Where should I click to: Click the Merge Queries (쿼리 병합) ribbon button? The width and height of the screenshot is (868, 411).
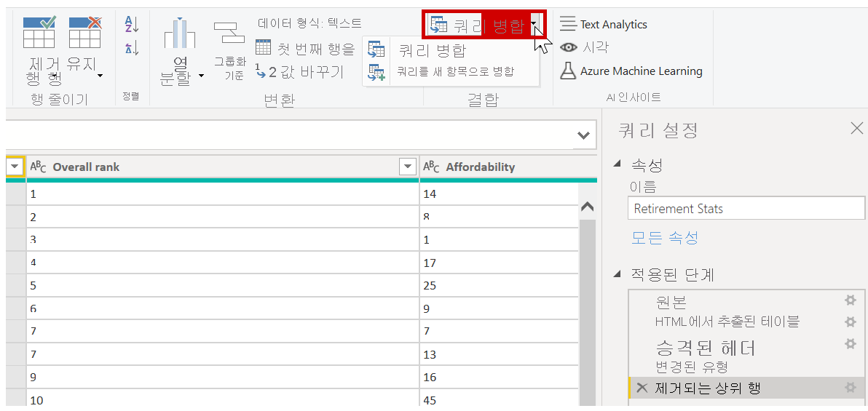tap(477, 25)
